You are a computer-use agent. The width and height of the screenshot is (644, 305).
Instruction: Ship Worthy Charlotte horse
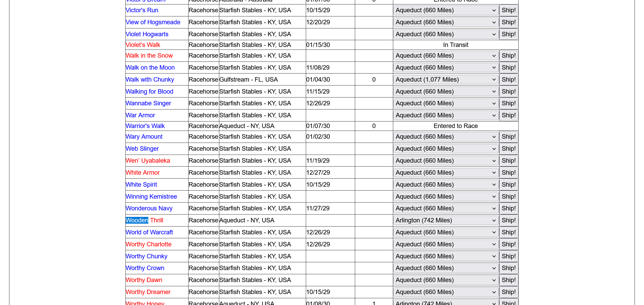pyautogui.click(x=508, y=244)
